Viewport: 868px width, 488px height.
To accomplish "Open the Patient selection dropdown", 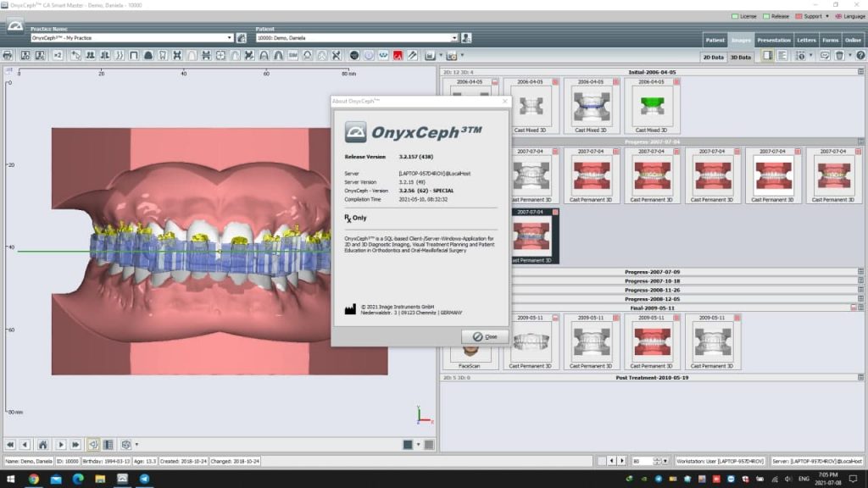I will point(454,38).
